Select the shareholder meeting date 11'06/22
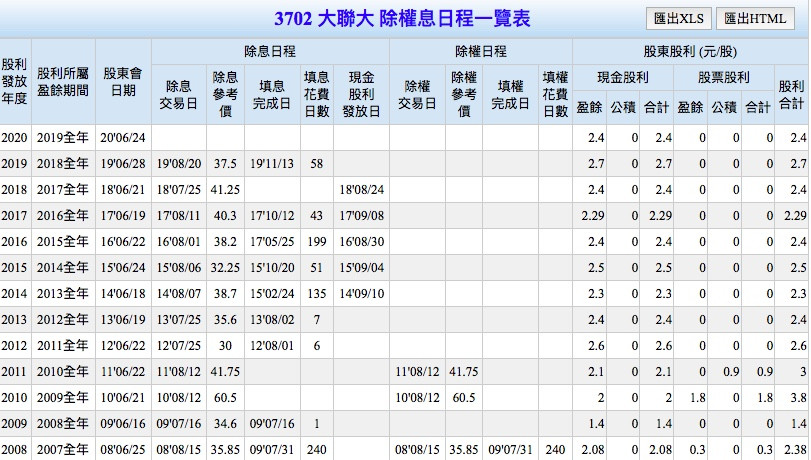 [x=123, y=371]
